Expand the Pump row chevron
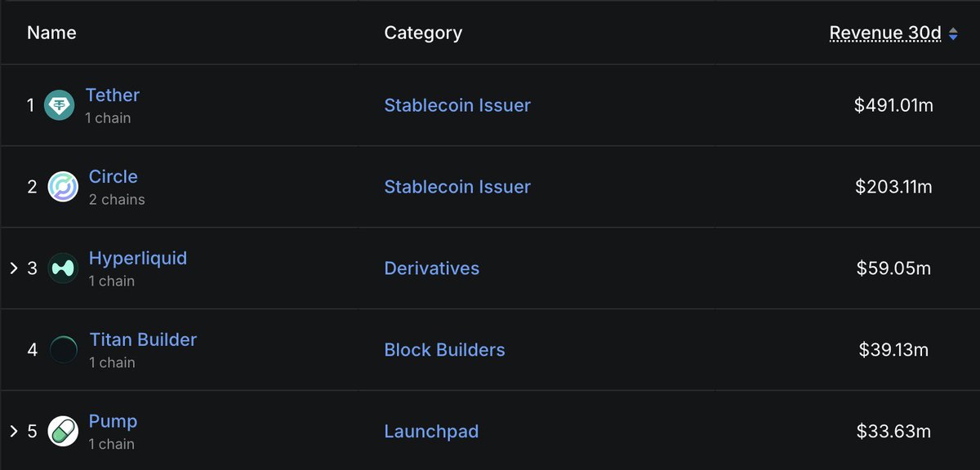Image resolution: width=980 pixels, height=470 pixels. [13, 432]
